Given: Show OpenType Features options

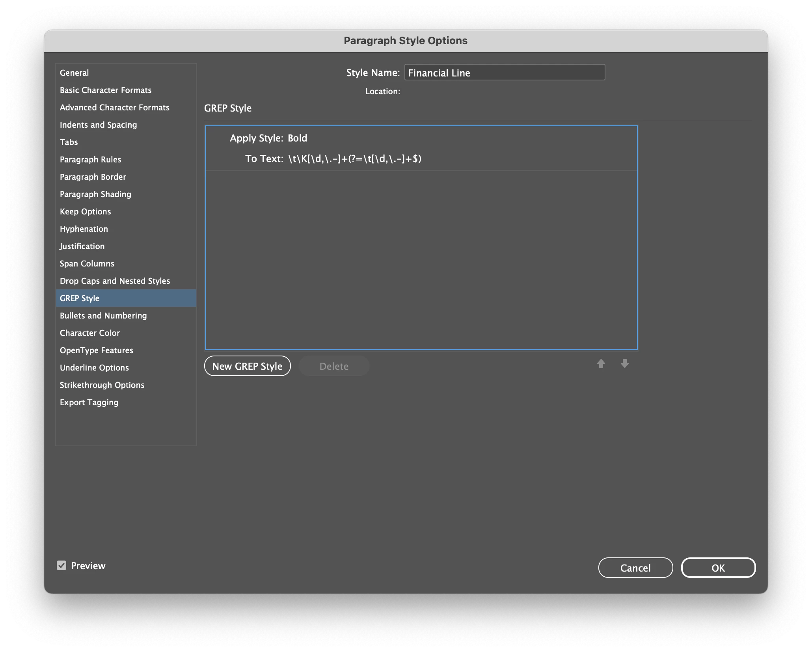Looking at the screenshot, I should tap(96, 350).
